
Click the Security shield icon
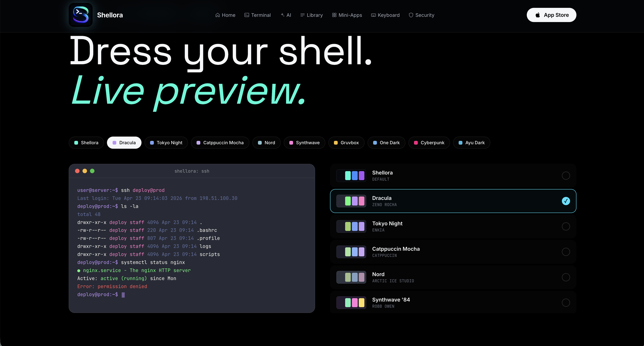pos(411,15)
